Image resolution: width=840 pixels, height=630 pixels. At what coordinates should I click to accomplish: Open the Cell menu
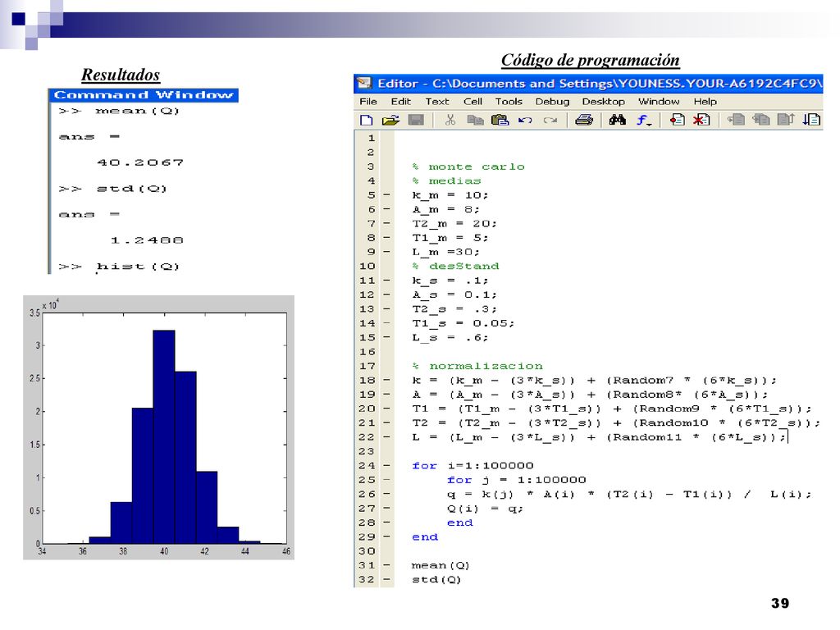(472, 101)
